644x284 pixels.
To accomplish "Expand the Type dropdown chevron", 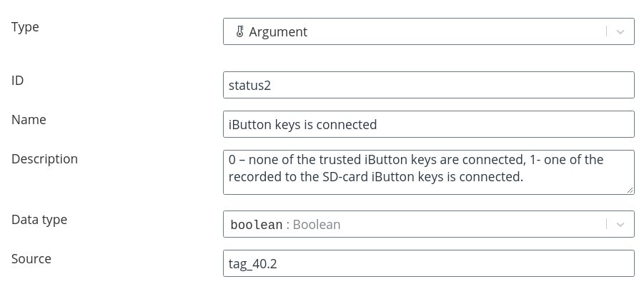I will pyautogui.click(x=620, y=31).
